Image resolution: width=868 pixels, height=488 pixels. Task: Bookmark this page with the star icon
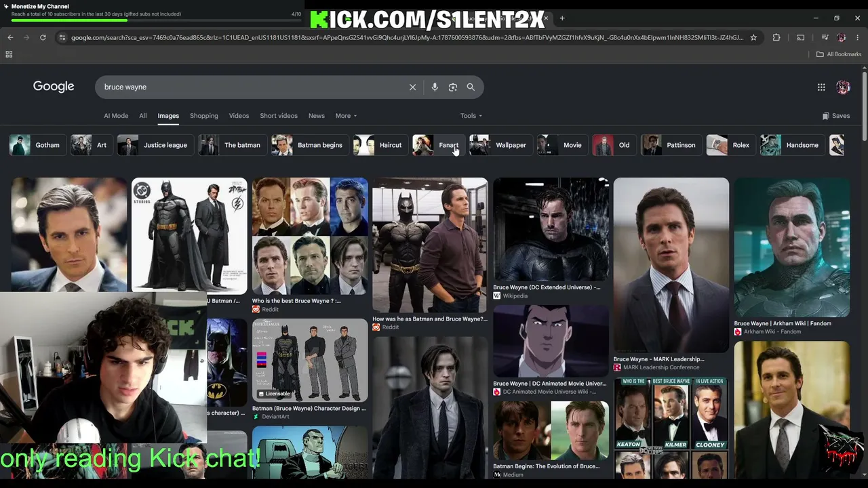point(753,37)
